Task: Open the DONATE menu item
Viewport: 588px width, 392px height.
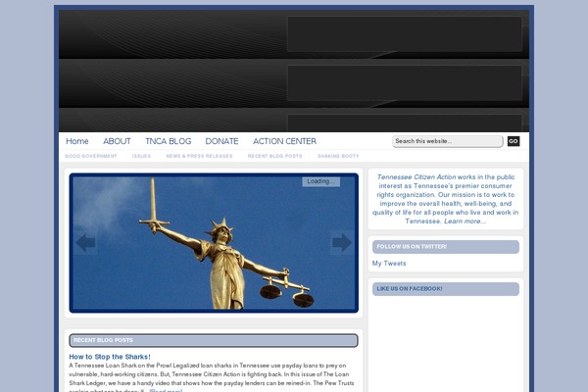Action: 221,141
